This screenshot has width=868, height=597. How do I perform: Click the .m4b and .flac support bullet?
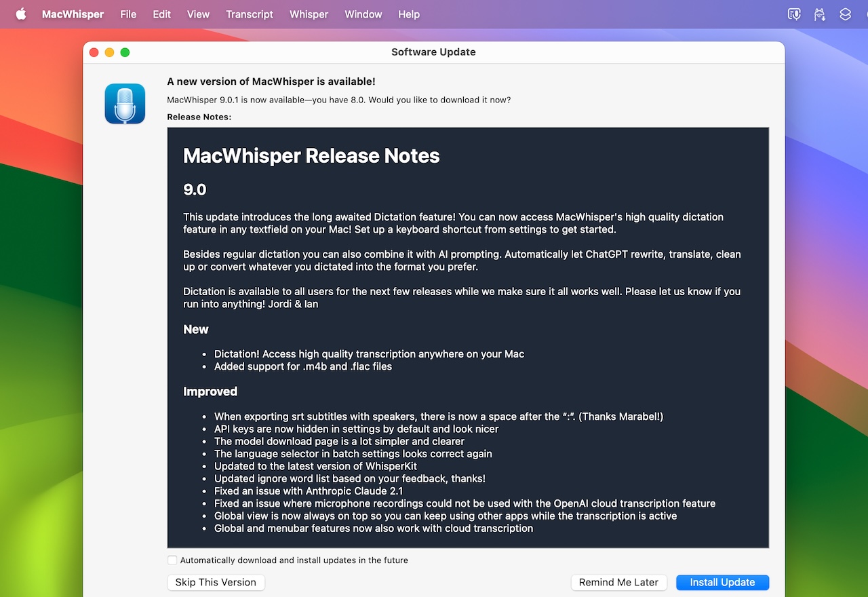pyautogui.click(x=303, y=366)
